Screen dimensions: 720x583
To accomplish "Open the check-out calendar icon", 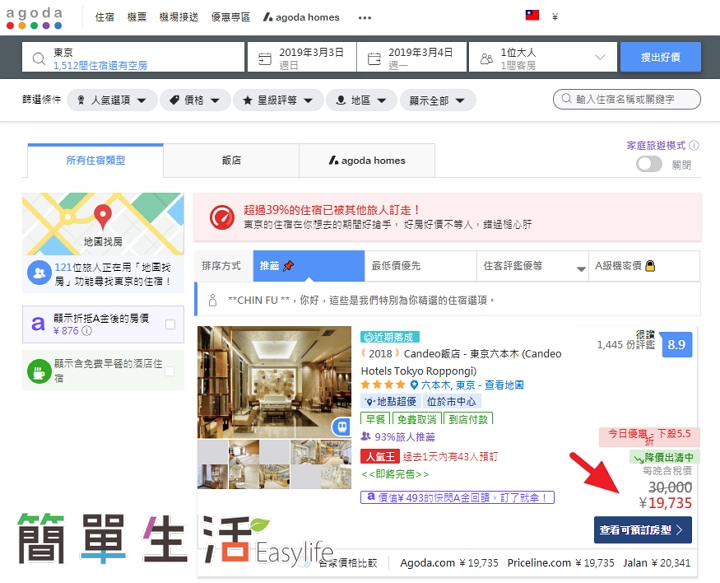I will point(374,58).
